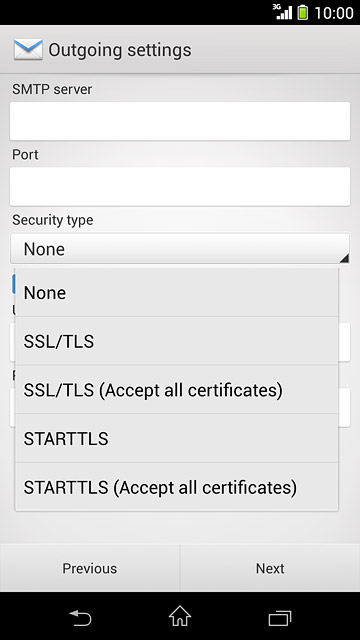Tap the 3G signal strength icon
The width and height of the screenshot is (360, 640).
click(282, 12)
